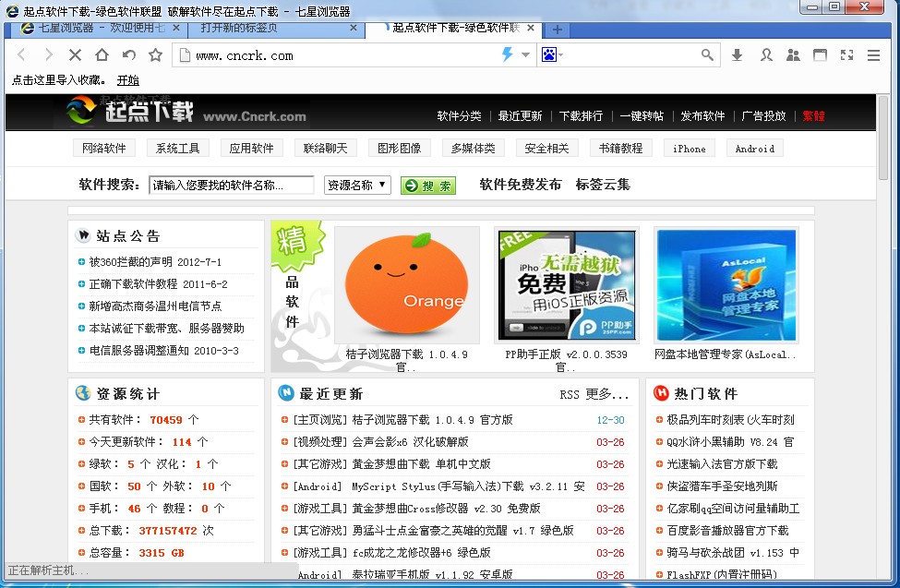Viewport: 900px width, 588px height.
Task: Click the 起点下载 site logo
Action: pyautogui.click(x=150, y=111)
